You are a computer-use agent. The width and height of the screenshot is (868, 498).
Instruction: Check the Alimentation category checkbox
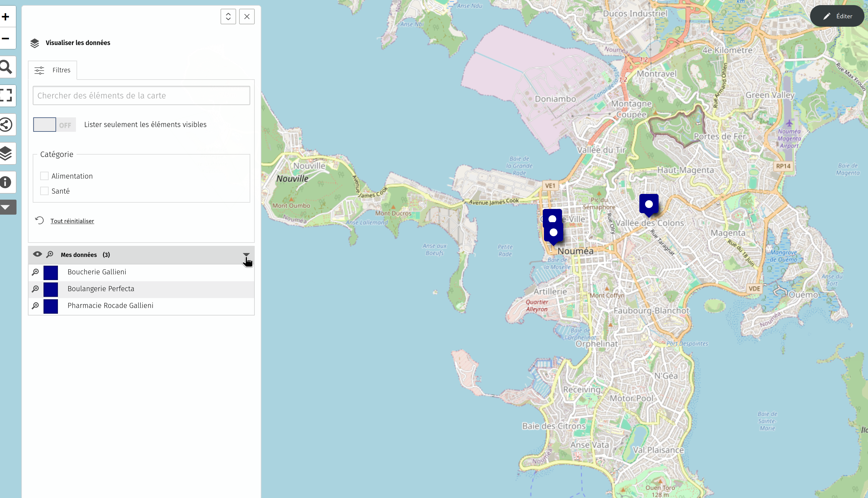click(x=44, y=176)
